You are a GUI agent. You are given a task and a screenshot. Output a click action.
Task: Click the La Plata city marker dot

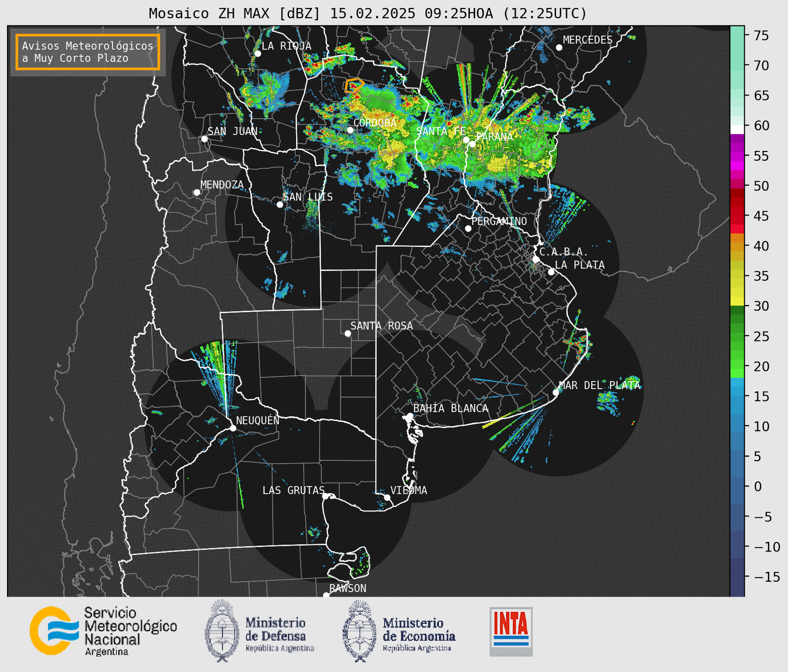point(551,272)
